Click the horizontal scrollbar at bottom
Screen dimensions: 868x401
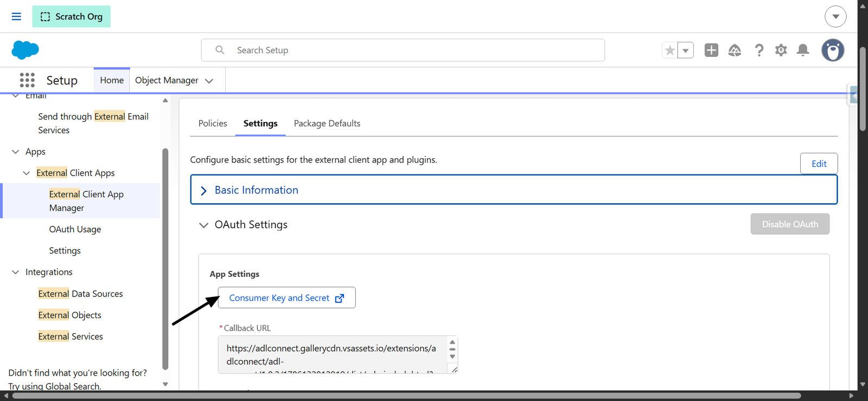click(407, 396)
